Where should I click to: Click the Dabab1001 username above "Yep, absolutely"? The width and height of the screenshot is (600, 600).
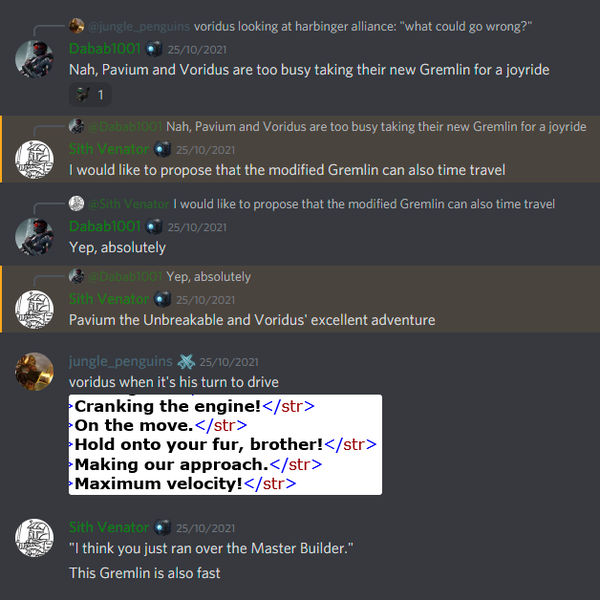pos(105,227)
